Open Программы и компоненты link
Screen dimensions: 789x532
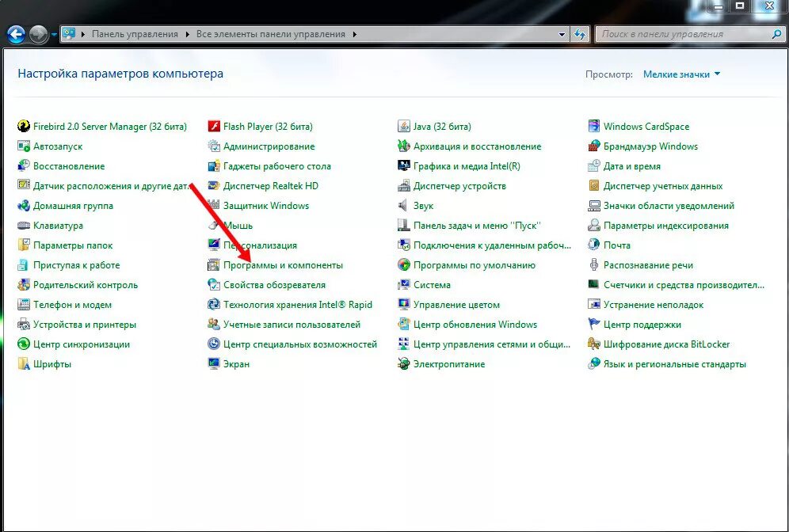pos(283,265)
